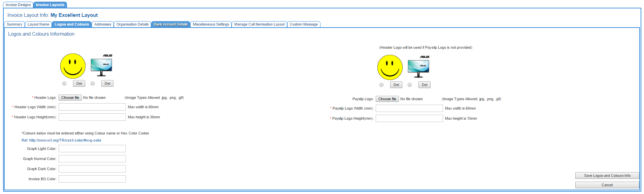The width and height of the screenshot is (644, 194).
Task: Click the ASUS monitor payslip logo thumbnail
Action: (418, 67)
